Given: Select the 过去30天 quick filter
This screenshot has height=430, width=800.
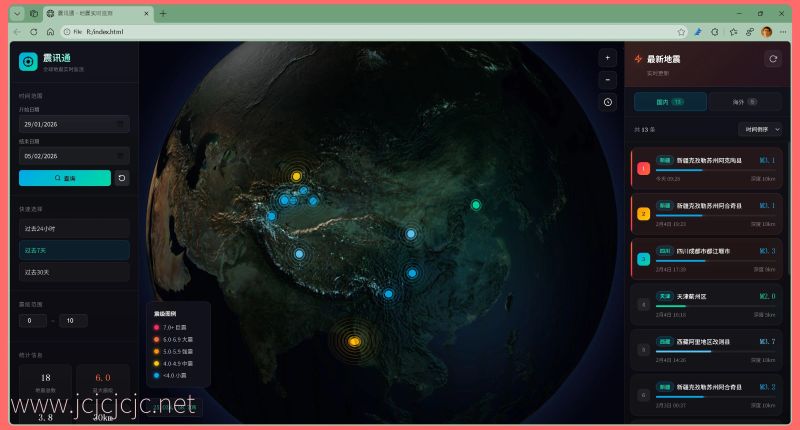Looking at the screenshot, I should tap(74, 272).
